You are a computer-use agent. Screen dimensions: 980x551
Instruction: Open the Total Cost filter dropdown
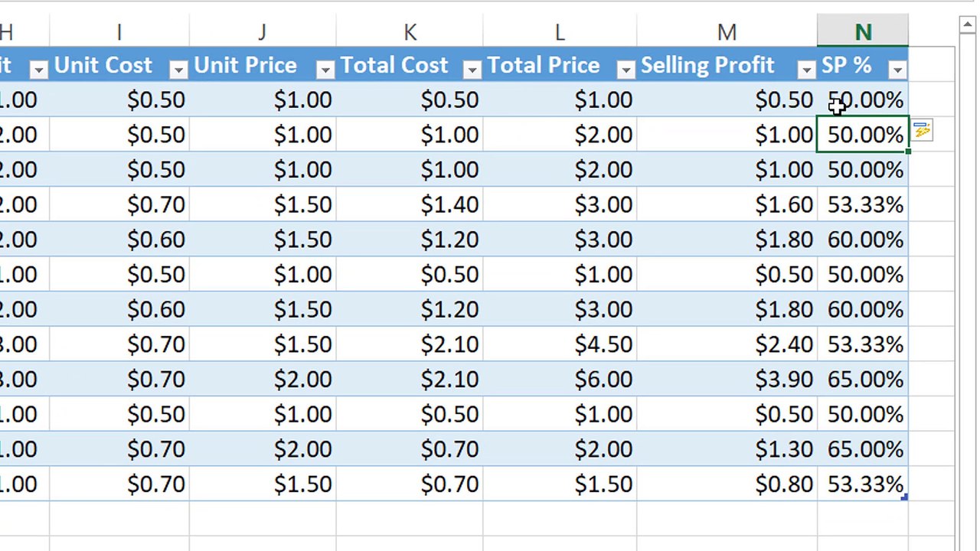472,70
